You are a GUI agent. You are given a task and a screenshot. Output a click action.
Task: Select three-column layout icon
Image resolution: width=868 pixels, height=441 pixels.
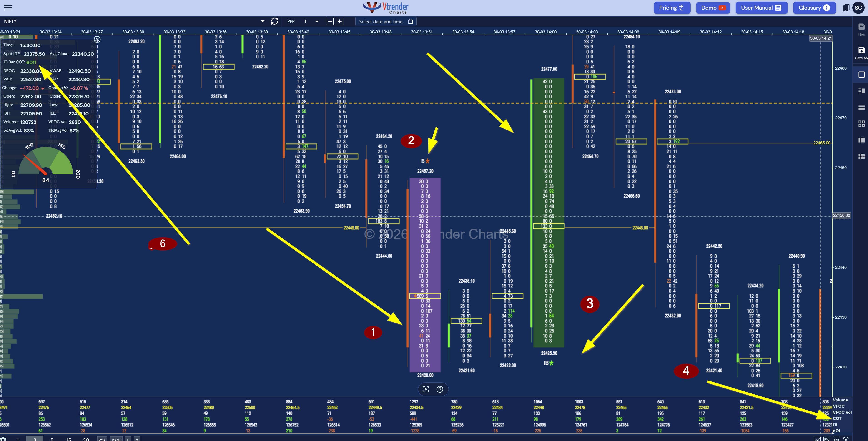861,140
